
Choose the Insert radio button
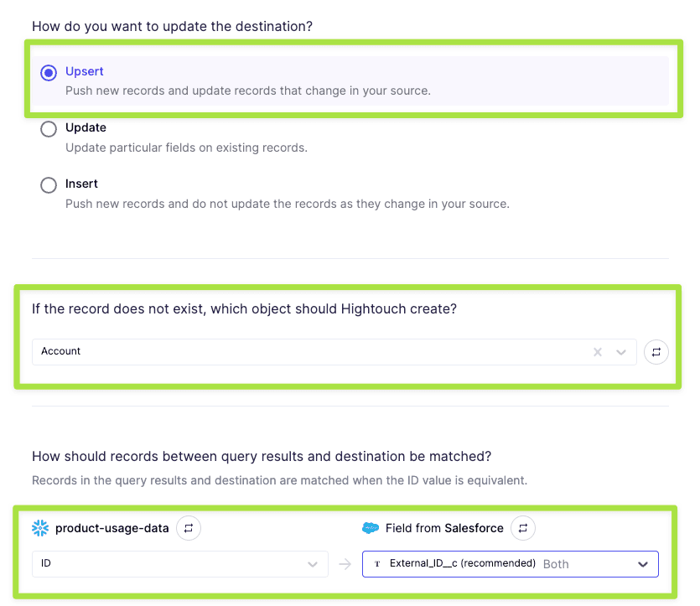pos(49,185)
